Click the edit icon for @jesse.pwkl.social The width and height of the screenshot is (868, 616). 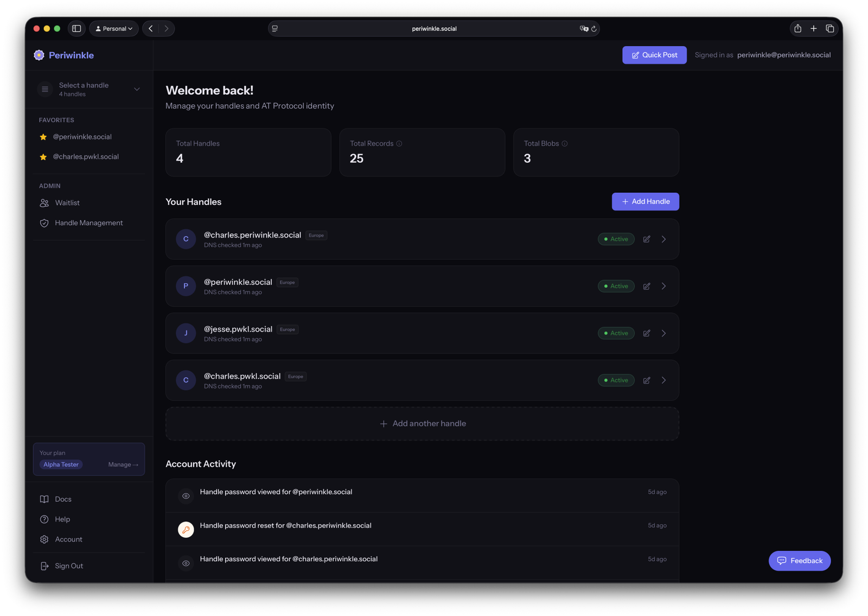pyautogui.click(x=647, y=333)
